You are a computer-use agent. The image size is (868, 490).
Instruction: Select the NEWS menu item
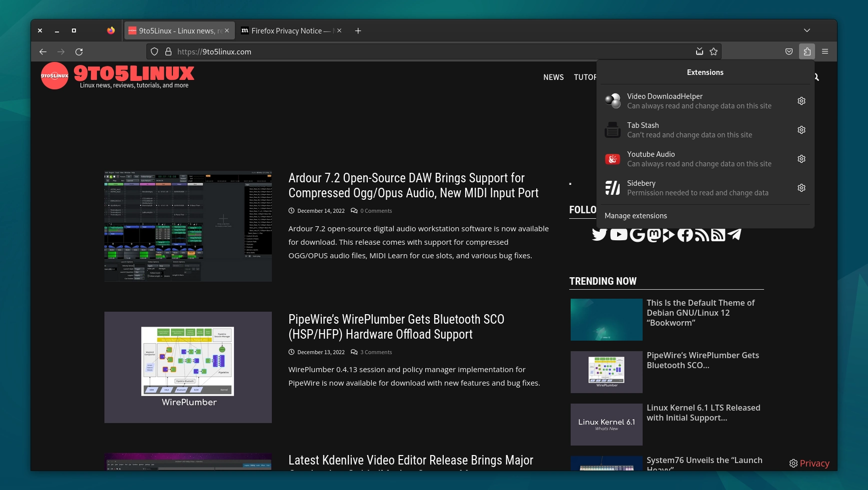point(553,77)
